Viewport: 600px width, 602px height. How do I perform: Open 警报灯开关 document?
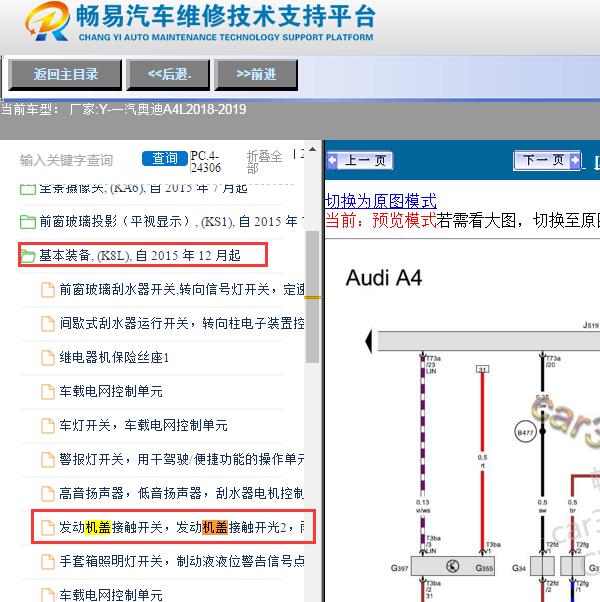tap(182, 459)
